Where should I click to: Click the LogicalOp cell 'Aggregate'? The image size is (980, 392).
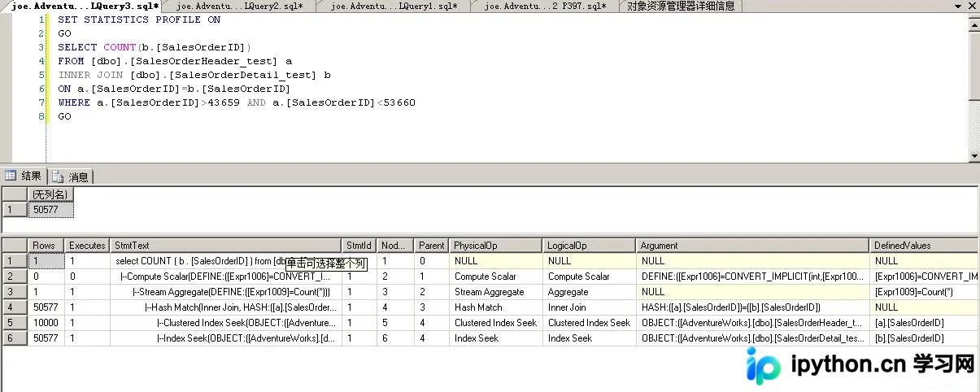[x=589, y=292]
